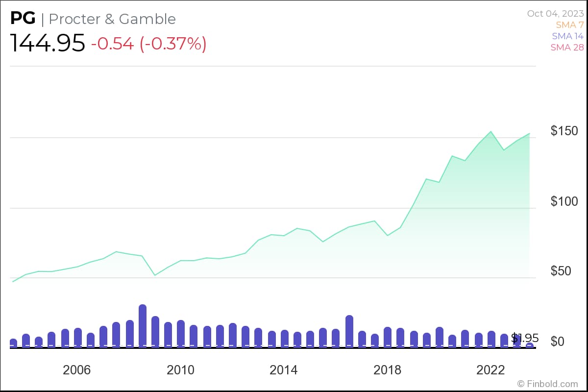The height and width of the screenshot is (392, 588).
Task: Click the 2022 year label
Action: (490, 370)
